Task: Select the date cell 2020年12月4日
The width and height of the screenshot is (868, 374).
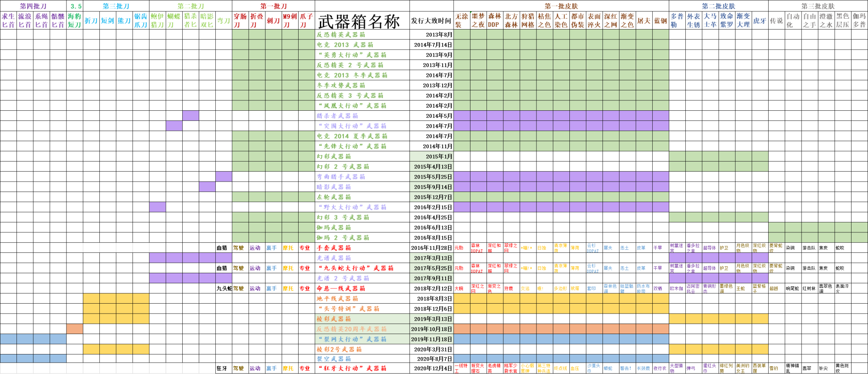Action: [431, 368]
